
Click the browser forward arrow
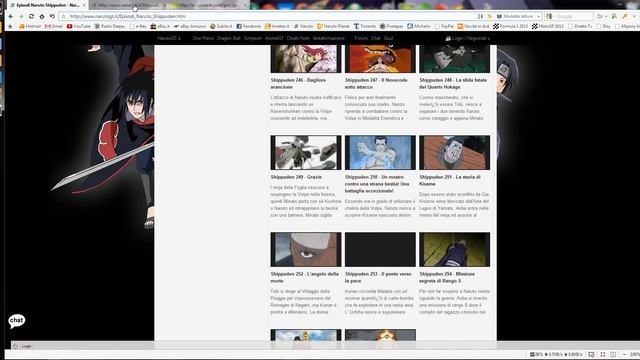[21, 16]
